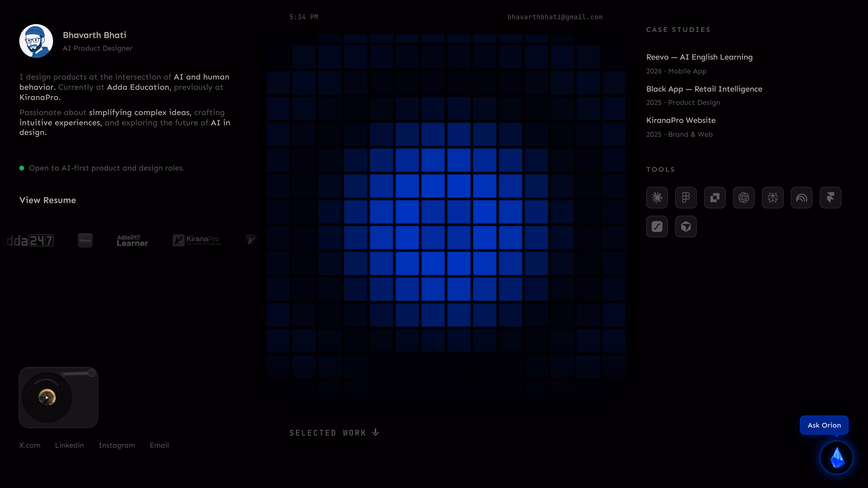Click the cartoon profile avatar
This screenshot has height=488, width=868.
pos(36,41)
